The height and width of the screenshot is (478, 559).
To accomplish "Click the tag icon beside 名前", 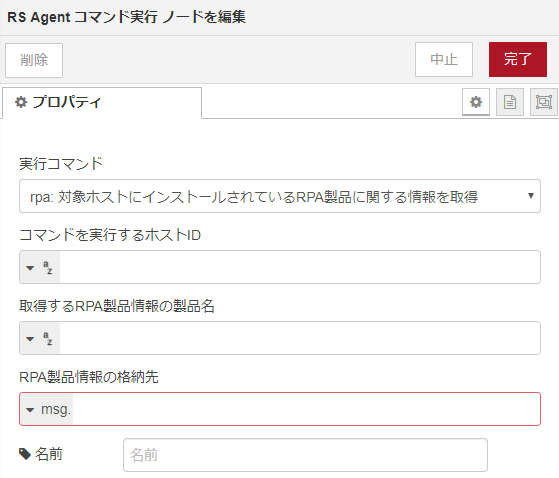I will 25,454.
